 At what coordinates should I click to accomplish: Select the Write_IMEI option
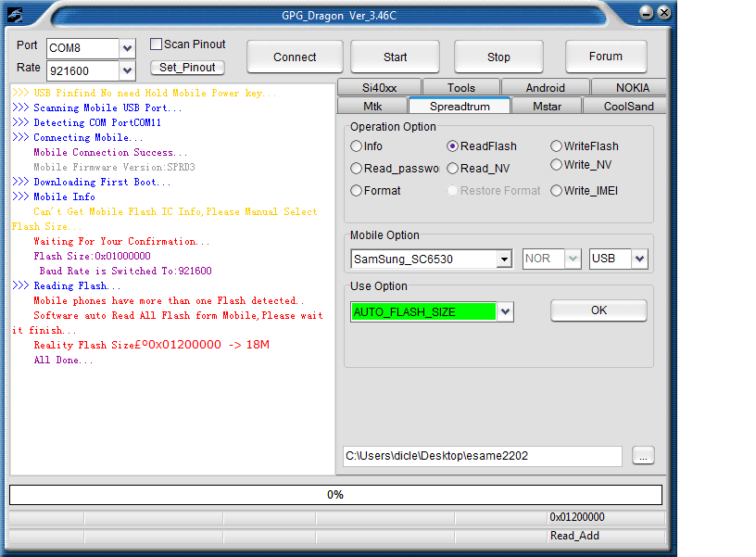click(556, 191)
